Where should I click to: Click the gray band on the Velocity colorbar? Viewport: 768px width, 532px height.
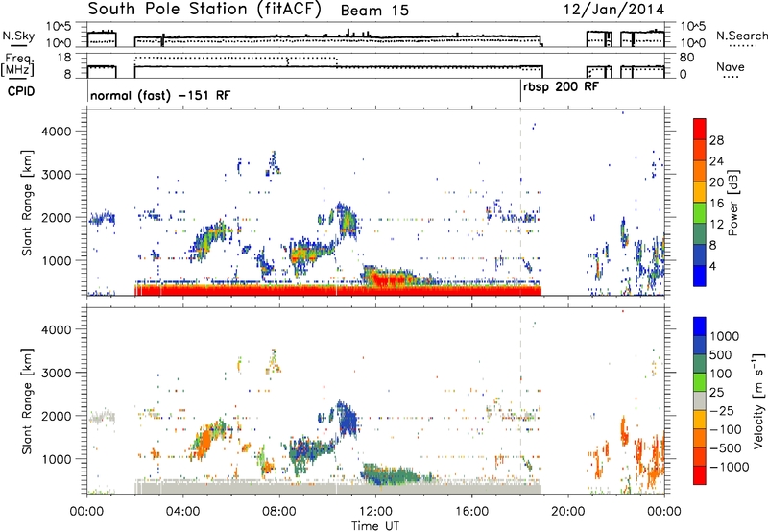(x=700, y=400)
